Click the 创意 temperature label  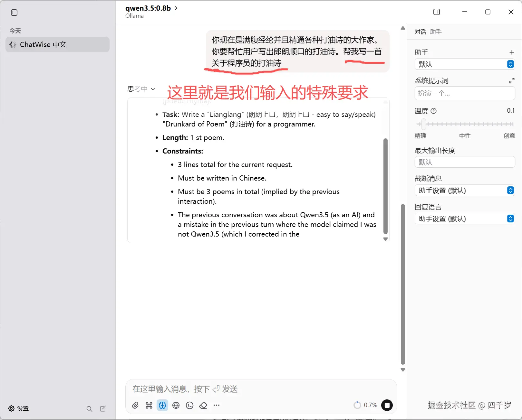pyautogui.click(x=509, y=136)
